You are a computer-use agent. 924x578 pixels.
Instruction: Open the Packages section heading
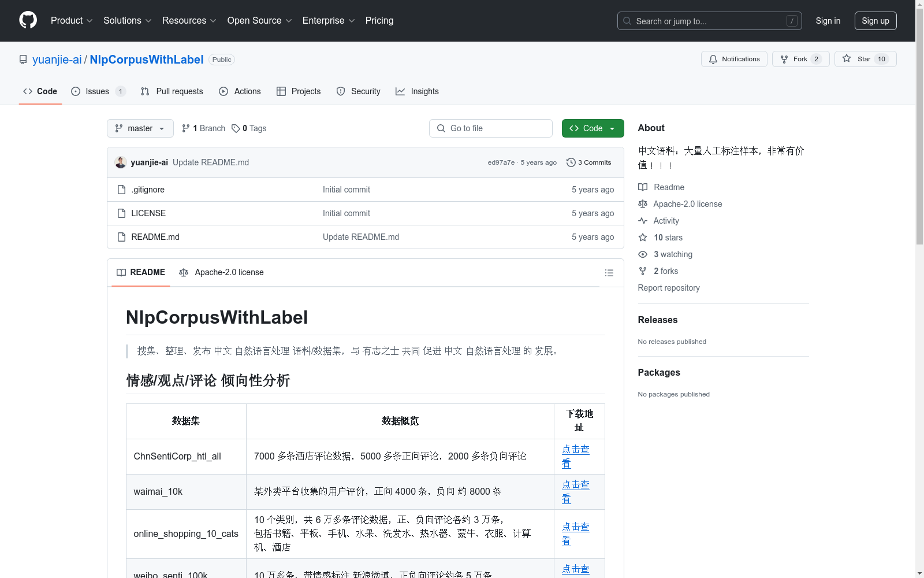[x=659, y=372]
